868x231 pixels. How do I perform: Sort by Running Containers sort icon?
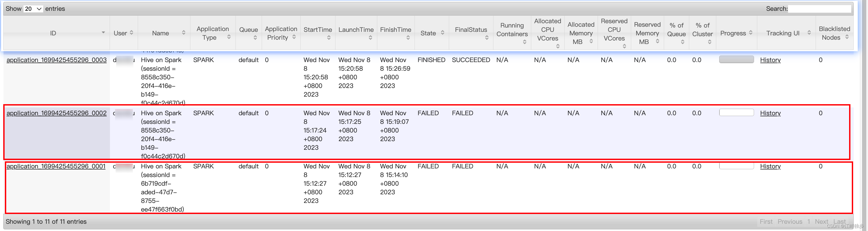(524, 42)
